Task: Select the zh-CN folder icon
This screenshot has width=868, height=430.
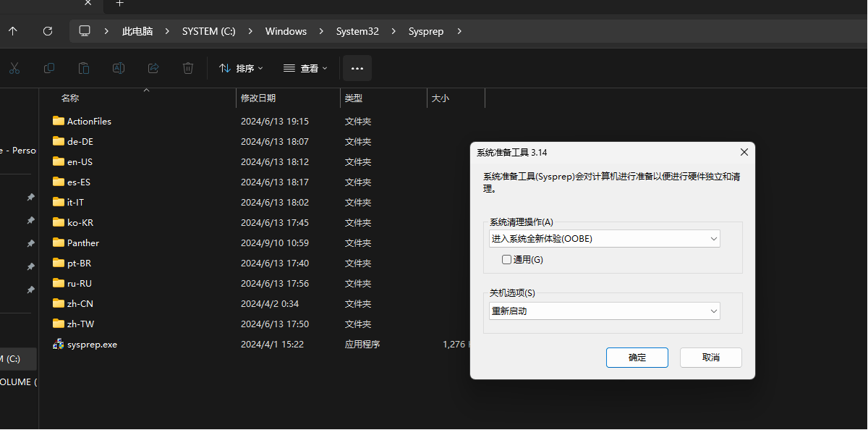Action: [x=59, y=303]
